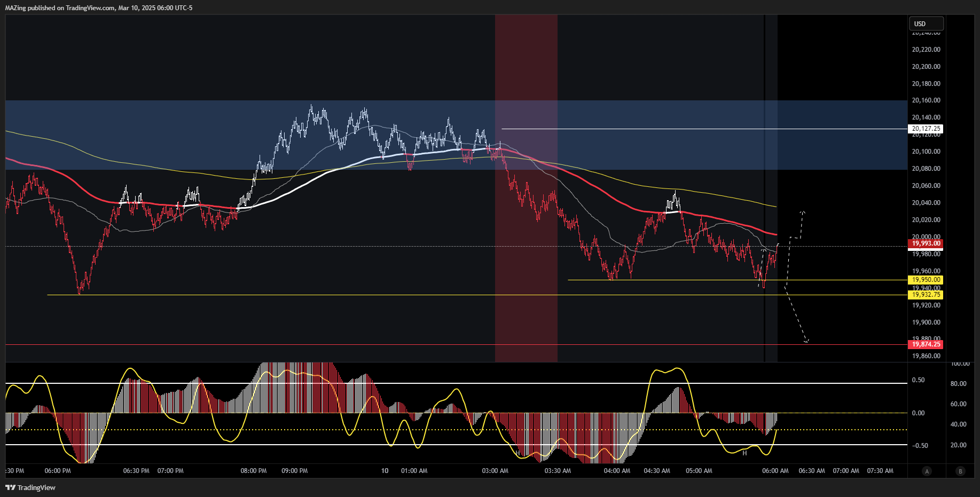Click the 07:30 AM time label
Screen dimensions: 980x497
coord(880,471)
